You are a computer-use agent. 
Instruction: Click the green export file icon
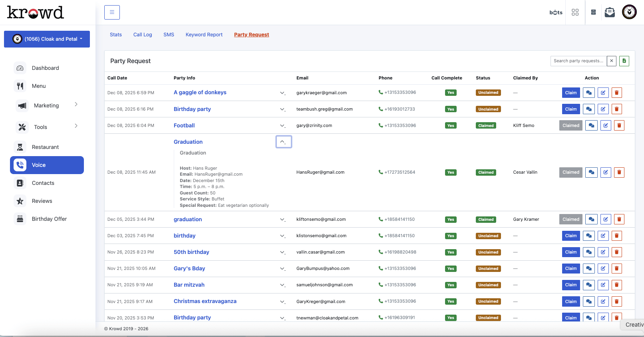624,61
